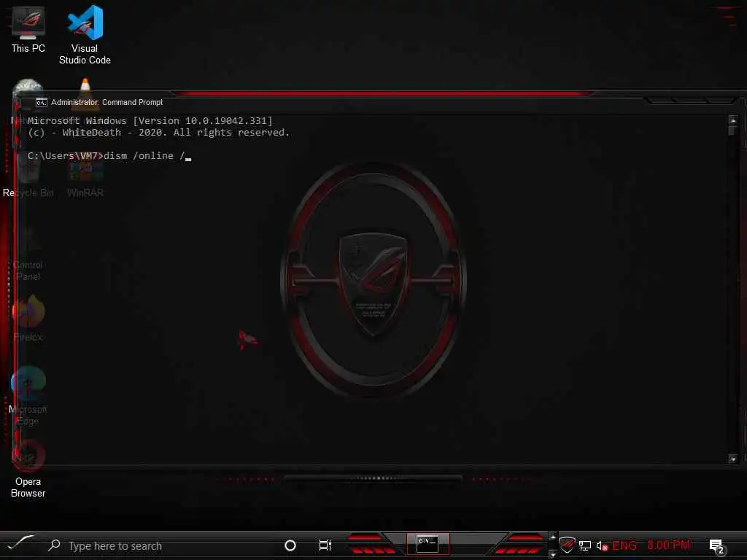Click the 'Microsoft Windows [Version 10.0.19042.331]' line
Screen dimensions: 747x560
pos(150,121)
